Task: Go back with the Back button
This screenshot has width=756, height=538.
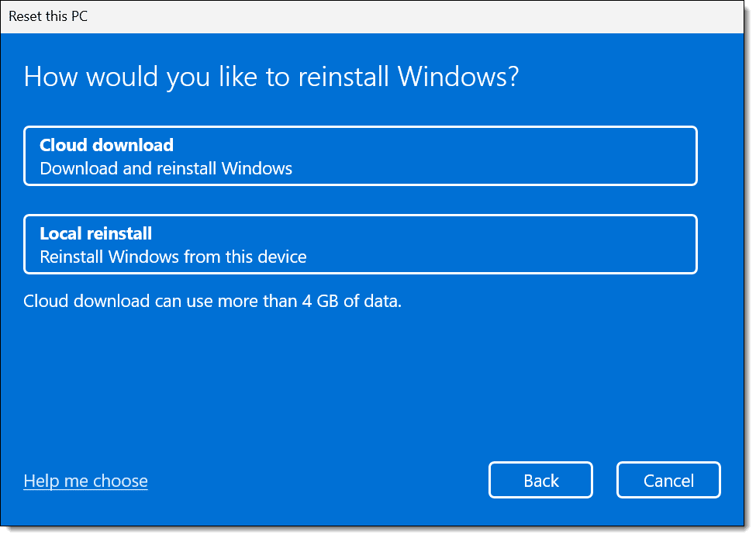Action: tap(540, 480)
